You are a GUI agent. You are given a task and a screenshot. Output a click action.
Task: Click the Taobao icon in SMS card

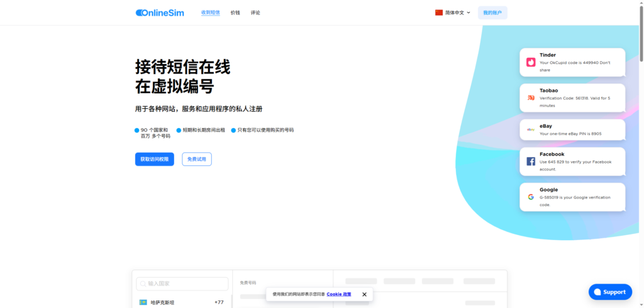click(531, 97)
